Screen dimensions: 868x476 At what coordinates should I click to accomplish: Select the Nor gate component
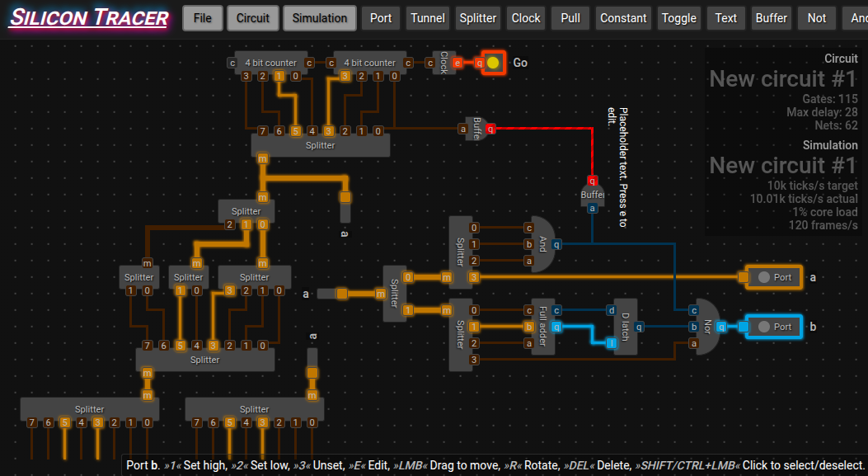click(x=707, y=327)
